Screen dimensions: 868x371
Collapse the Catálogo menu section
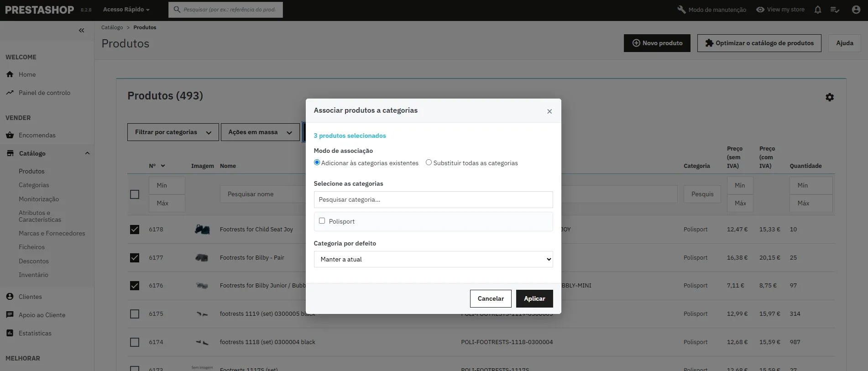(87, 153)
